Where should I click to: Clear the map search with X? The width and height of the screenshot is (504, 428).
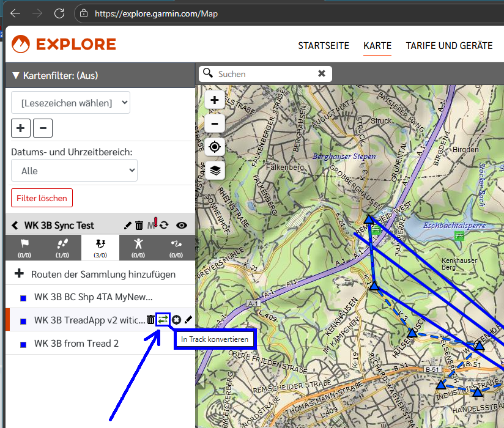[x=322, y=73]
